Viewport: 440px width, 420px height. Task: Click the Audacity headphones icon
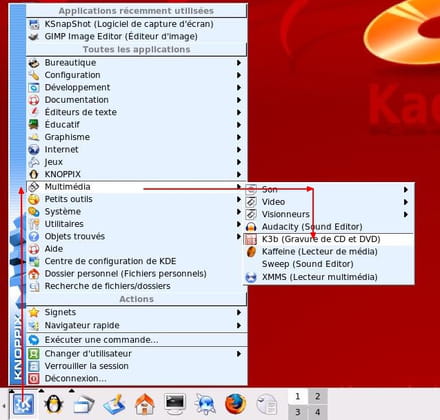[x=251, y=227]
